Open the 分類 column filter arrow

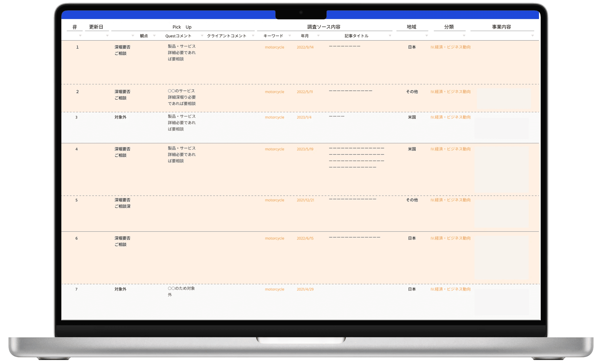[x=464, y=36]
